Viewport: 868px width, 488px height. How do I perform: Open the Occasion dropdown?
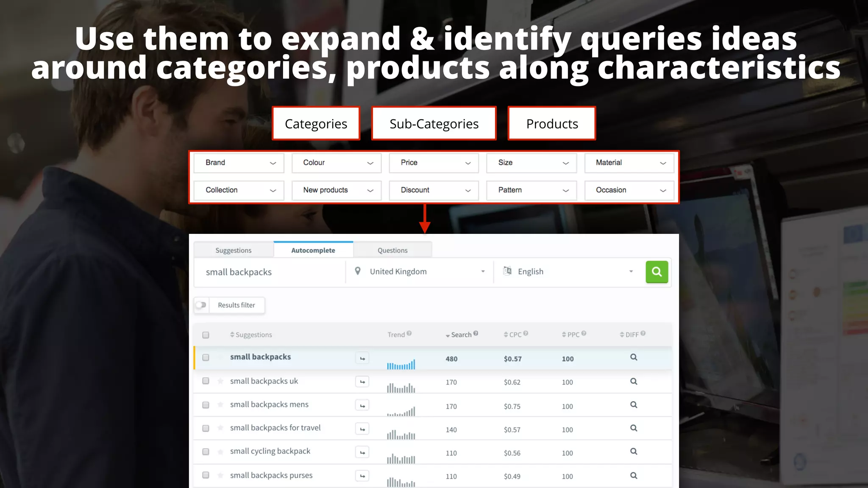tap(629, 191)
